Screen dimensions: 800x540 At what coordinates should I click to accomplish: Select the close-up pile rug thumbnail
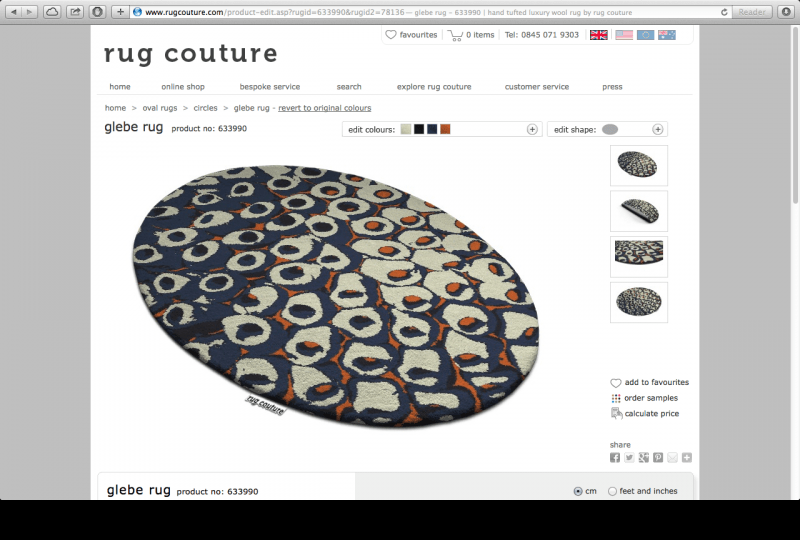coord(639,257)
